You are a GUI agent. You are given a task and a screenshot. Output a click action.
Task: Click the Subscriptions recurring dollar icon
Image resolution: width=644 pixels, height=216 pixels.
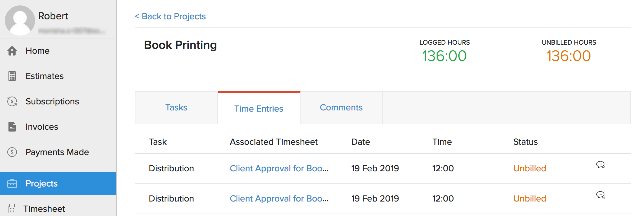(x=12, y=101)
